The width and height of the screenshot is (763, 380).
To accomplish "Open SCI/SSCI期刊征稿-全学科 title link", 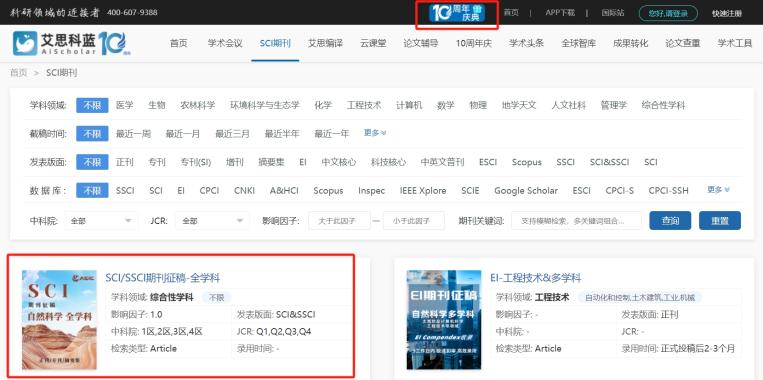I will 163,278.
